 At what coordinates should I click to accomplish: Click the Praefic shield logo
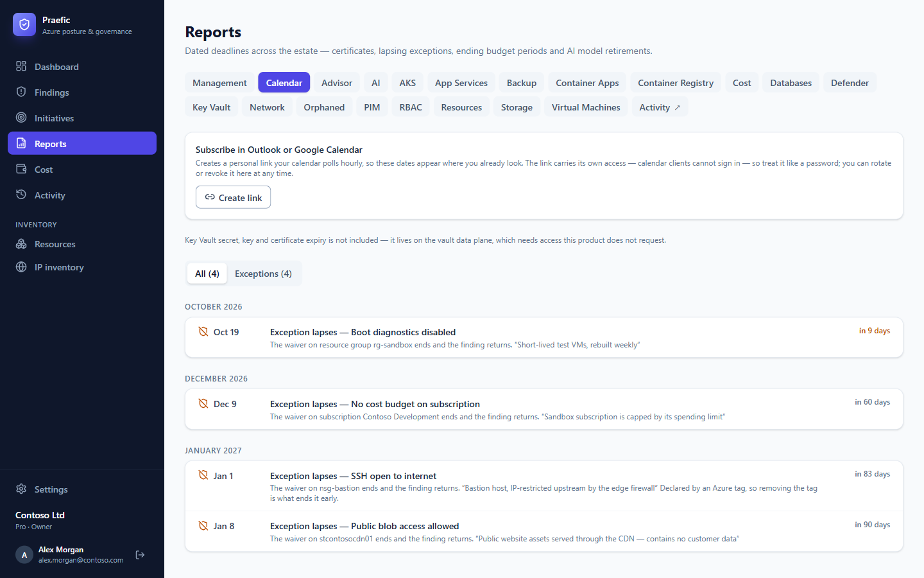[x=24, y=24]
